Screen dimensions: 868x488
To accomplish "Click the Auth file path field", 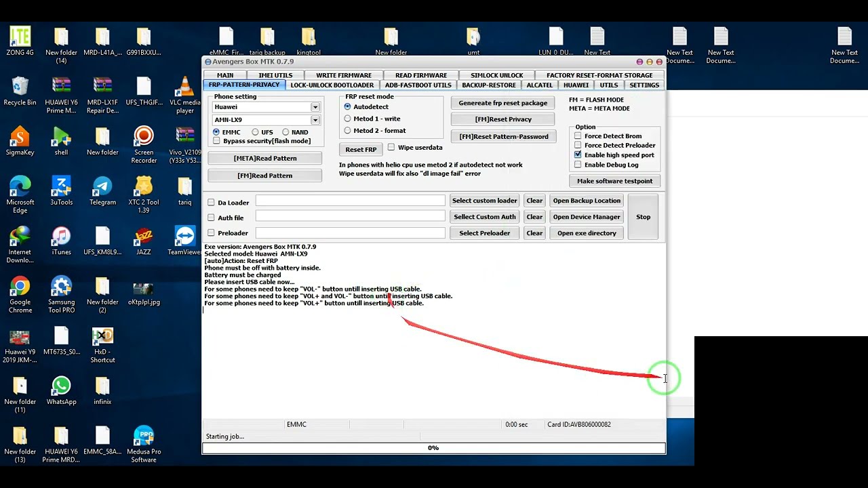I will pyautogui.click(x=350, y=216).
